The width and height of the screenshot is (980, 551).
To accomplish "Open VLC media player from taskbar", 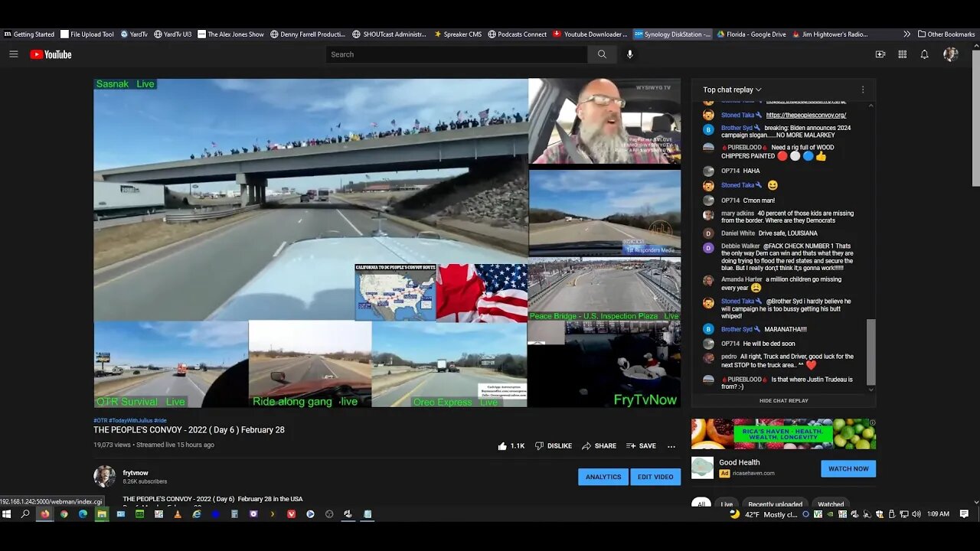I will (178, 514).
